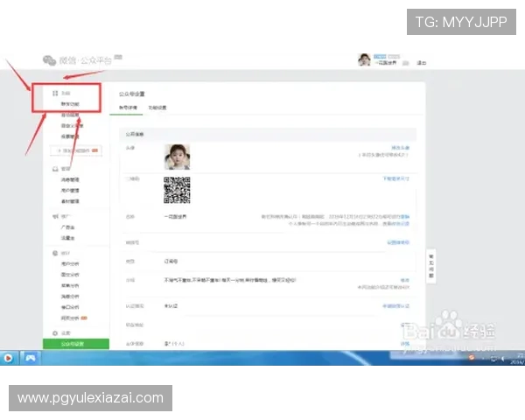Open 群发功能 in the sidebar
This screenshot has width=525, height=420.
(x=70, y=104)
